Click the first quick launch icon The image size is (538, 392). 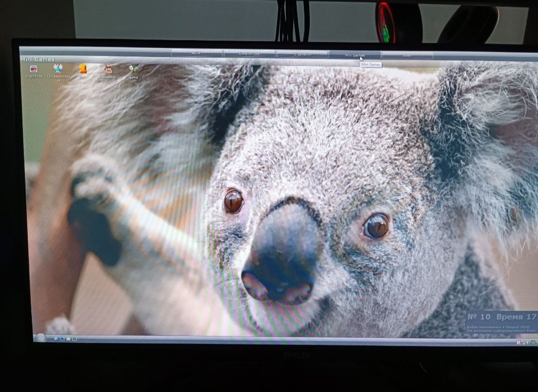coord(56,339)
